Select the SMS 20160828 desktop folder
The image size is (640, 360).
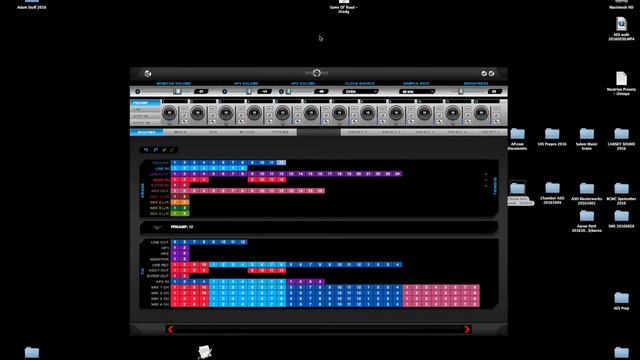621,219
